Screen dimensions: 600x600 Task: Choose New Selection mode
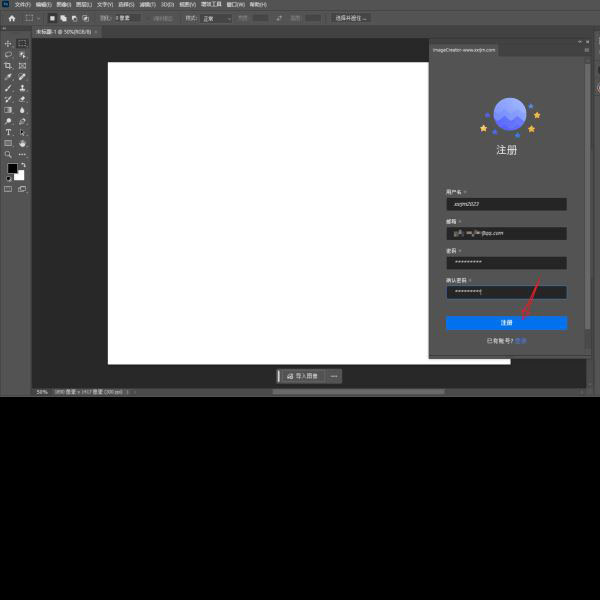click(x=52, y=18)
